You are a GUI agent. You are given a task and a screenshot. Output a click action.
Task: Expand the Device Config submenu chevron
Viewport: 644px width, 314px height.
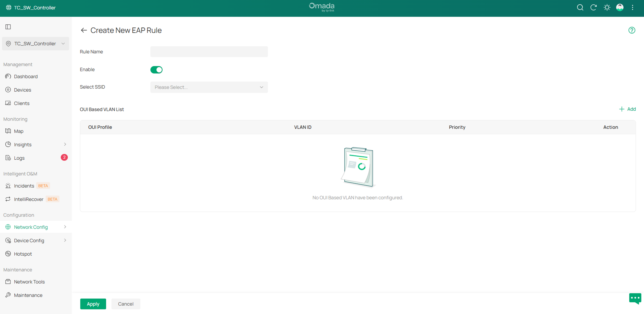[65, 240]
